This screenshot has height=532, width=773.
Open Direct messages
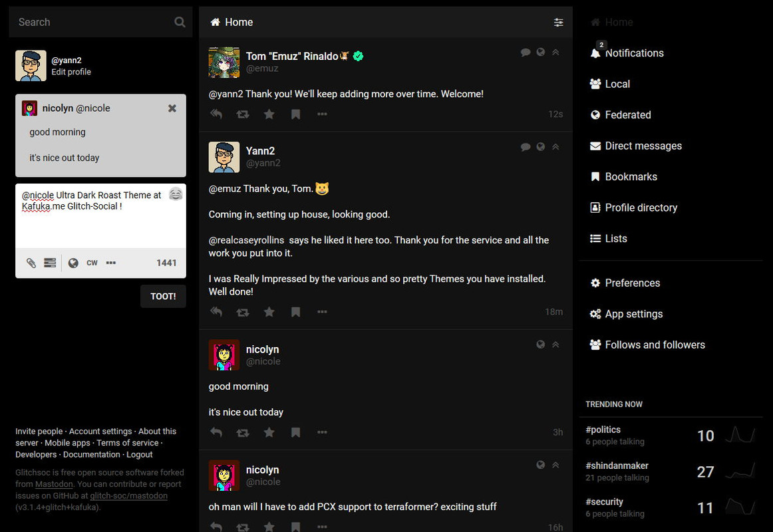click(x=636, y=146)
